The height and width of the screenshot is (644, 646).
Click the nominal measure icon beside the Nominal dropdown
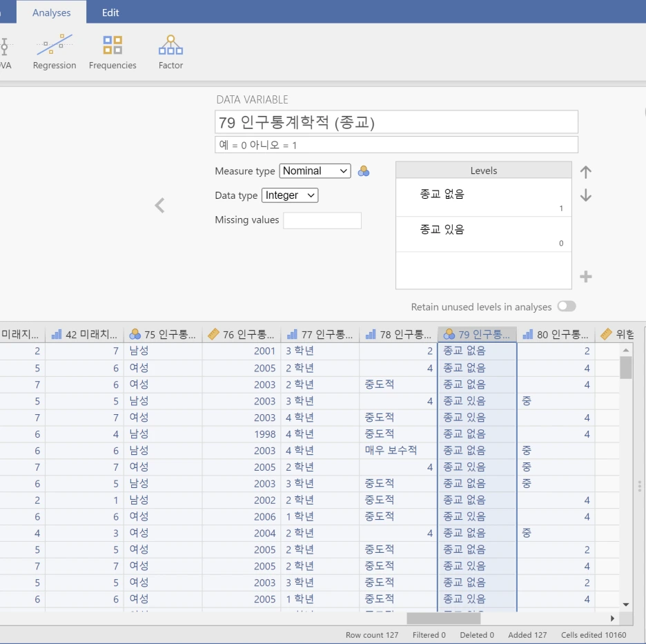click(364, 170)
